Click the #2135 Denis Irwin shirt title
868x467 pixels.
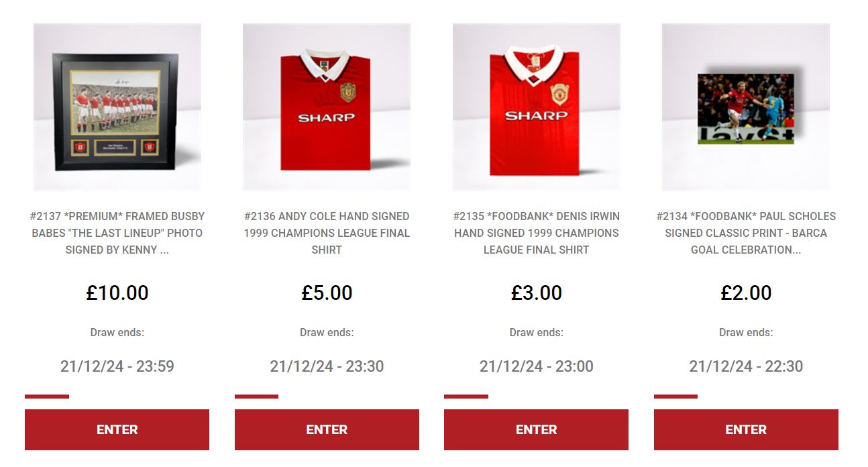tap(537, 233)
